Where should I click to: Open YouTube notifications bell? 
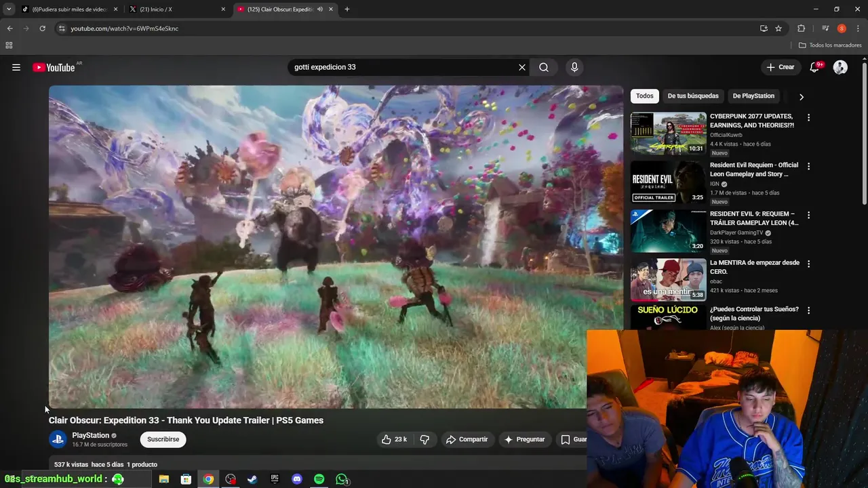pos(815,67)
